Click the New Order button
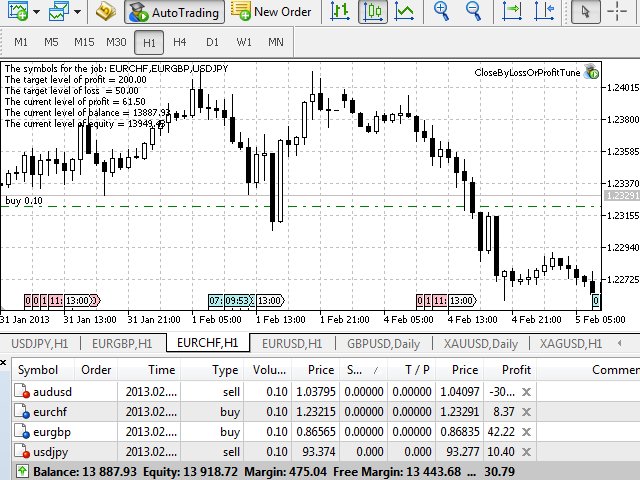The width and height of the screenshot is (640, 480). click(x=271, y=12)
